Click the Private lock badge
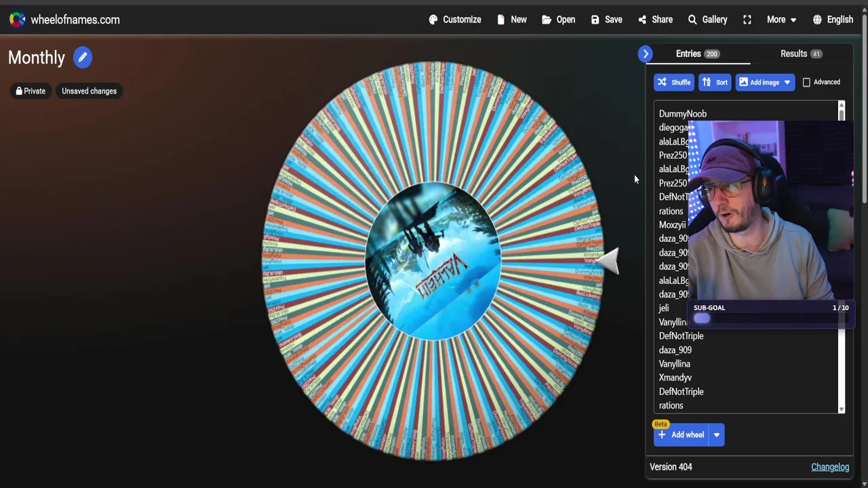This screenshot has width=868, height=488. click(31, 91)
